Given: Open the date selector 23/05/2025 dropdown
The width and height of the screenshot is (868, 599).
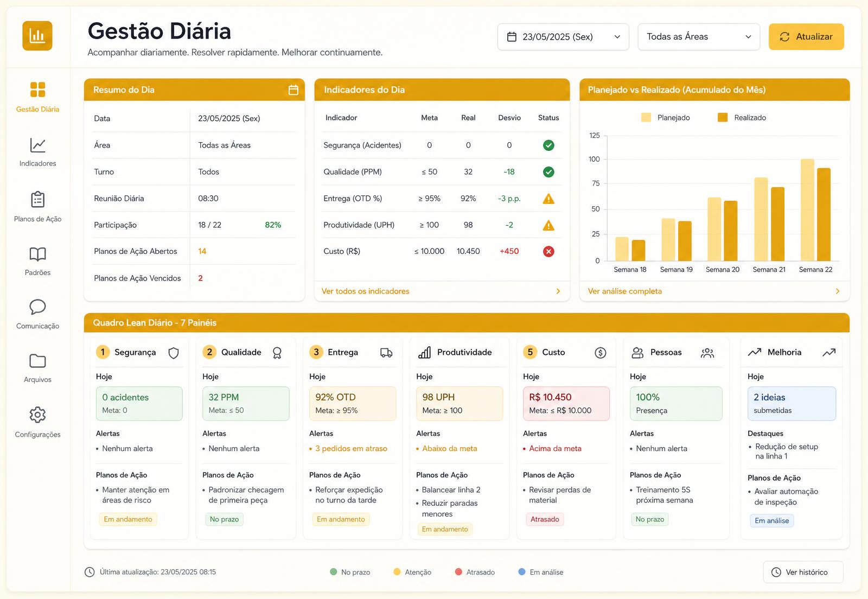Looking at the screenshot, I should [563, 37].
